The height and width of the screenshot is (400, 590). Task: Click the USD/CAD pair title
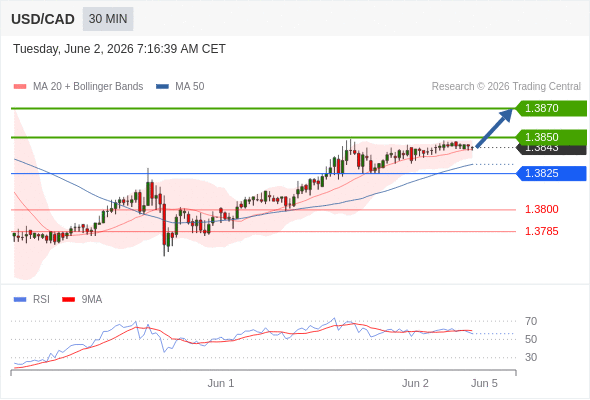point(43,19)
